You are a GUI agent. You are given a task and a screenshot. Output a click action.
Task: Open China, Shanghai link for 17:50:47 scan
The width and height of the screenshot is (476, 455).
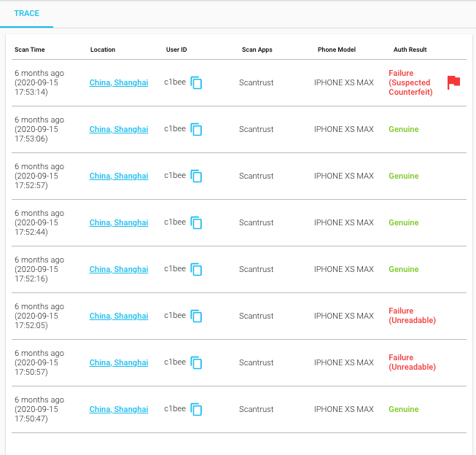119,410
